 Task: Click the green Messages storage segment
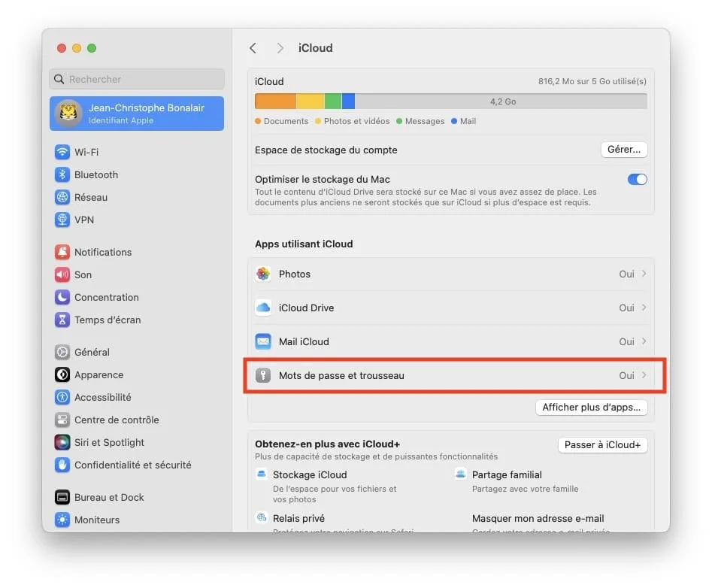pyautogui.click(x=333, y=102)
